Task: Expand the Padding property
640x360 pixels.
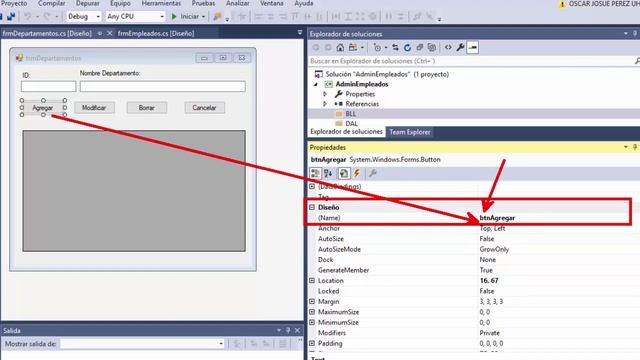Action: click(x=312, y=343)
